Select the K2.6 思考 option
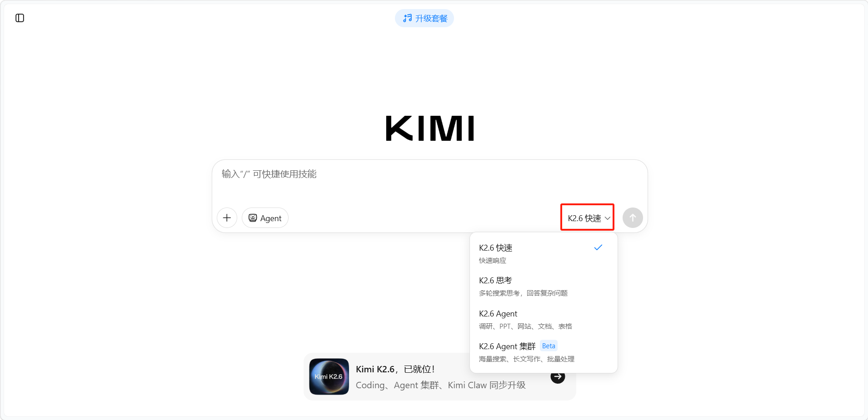 click(544, 286)
